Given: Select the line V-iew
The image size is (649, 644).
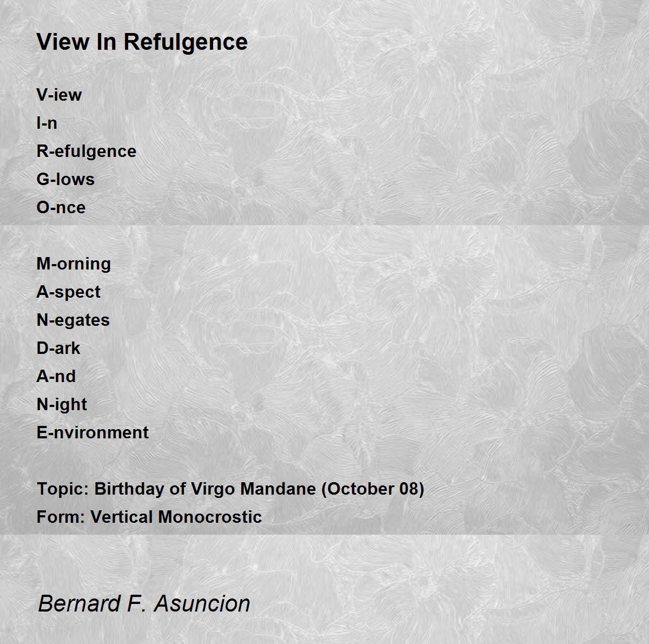Looking at the screenshot, I should pos(59,95).
